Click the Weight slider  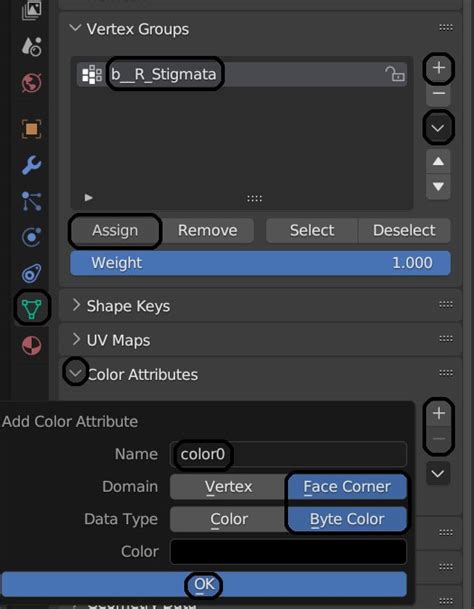pyautogui.click(x=260, y=263)
